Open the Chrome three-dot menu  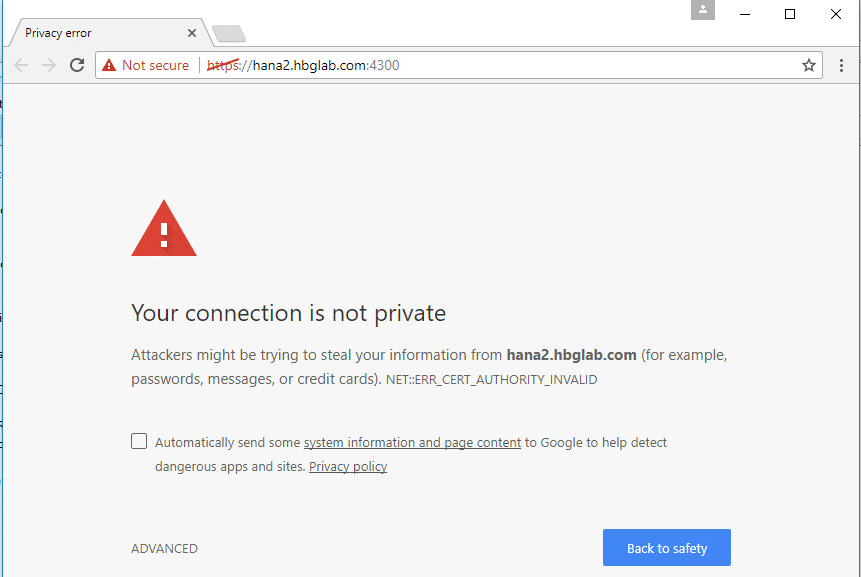[841, 65]
